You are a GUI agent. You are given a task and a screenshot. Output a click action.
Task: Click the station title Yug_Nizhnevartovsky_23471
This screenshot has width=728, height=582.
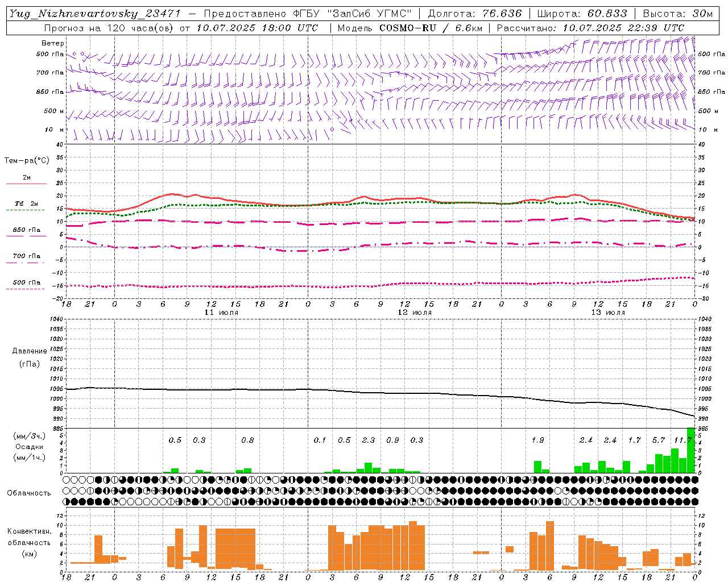[x=94, y=14]
